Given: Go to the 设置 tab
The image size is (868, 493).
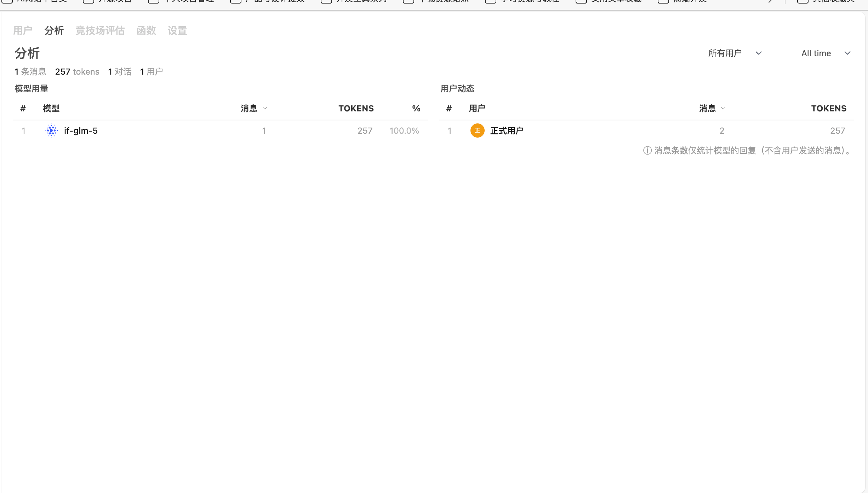Looking at the screenshot, I should coord(177,31).
